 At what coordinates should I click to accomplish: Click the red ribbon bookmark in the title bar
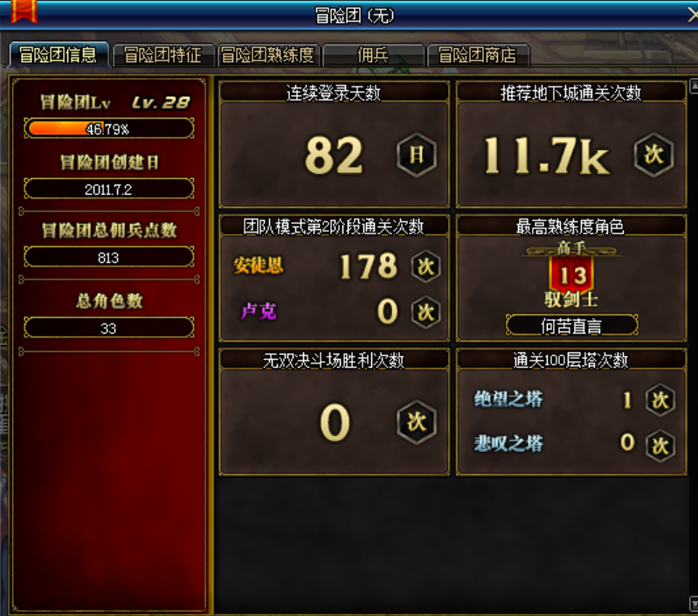point(24,11)
